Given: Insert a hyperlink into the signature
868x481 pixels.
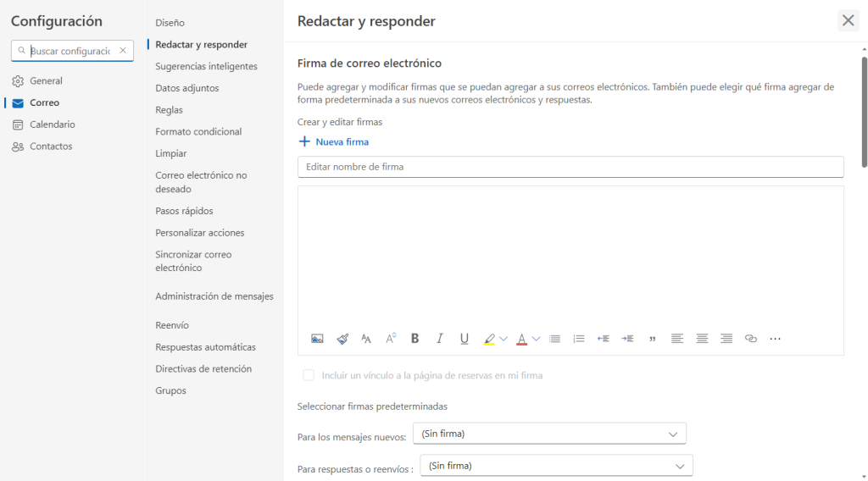Looking at the screenshot, I should coord(750,339).
